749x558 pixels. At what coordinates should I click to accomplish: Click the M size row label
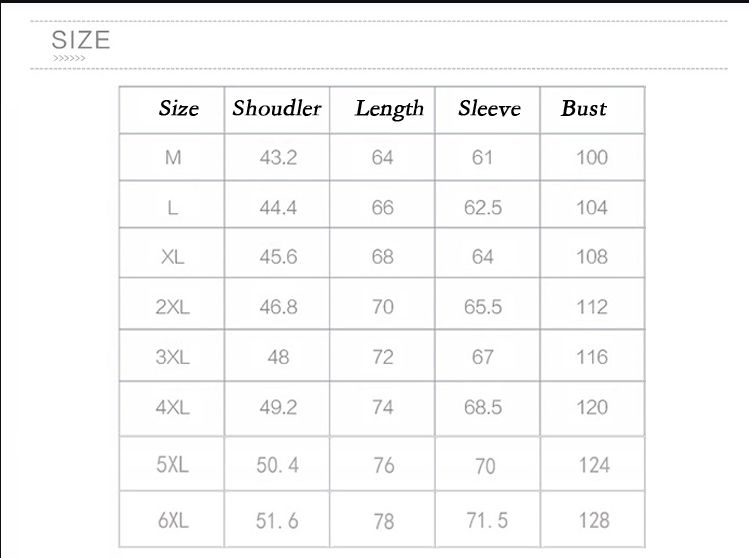174,157
